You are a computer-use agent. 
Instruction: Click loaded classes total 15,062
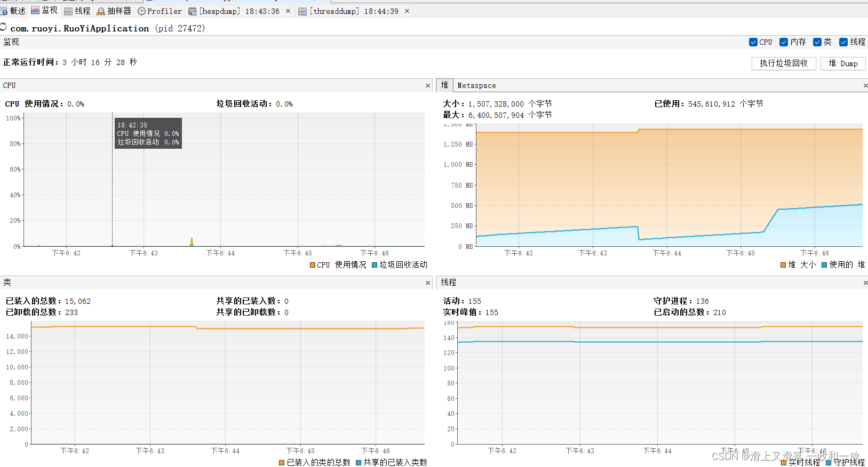[x=78, y=301]
